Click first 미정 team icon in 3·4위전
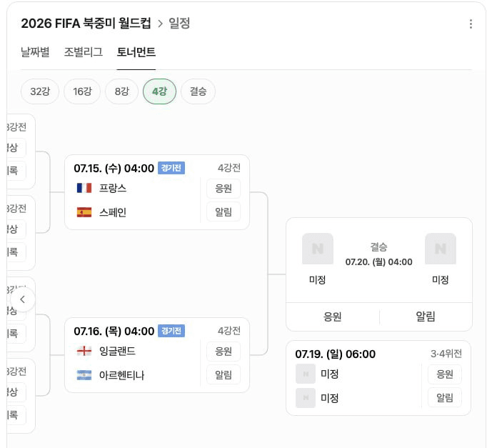487x448 pixels. [x=306, y=374]
